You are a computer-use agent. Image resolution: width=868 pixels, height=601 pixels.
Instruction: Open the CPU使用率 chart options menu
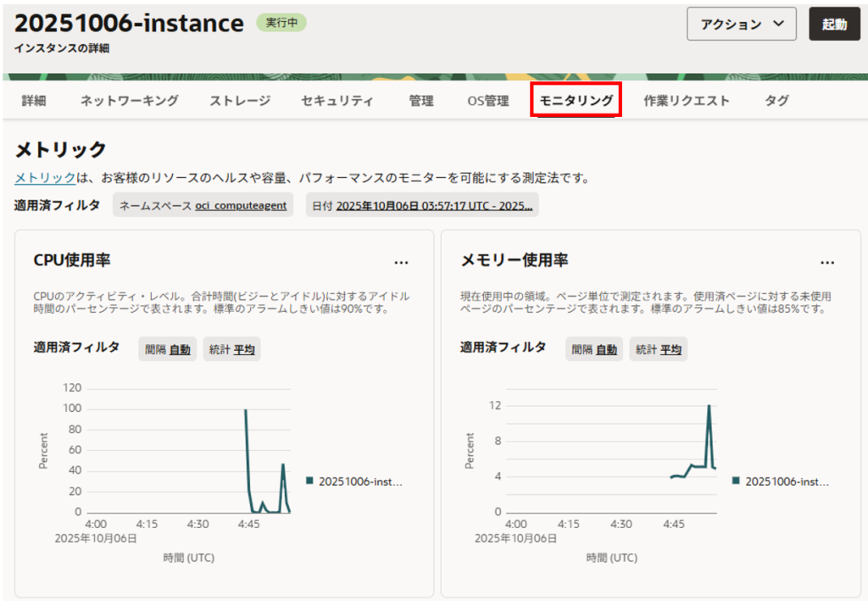coord(401,262)
